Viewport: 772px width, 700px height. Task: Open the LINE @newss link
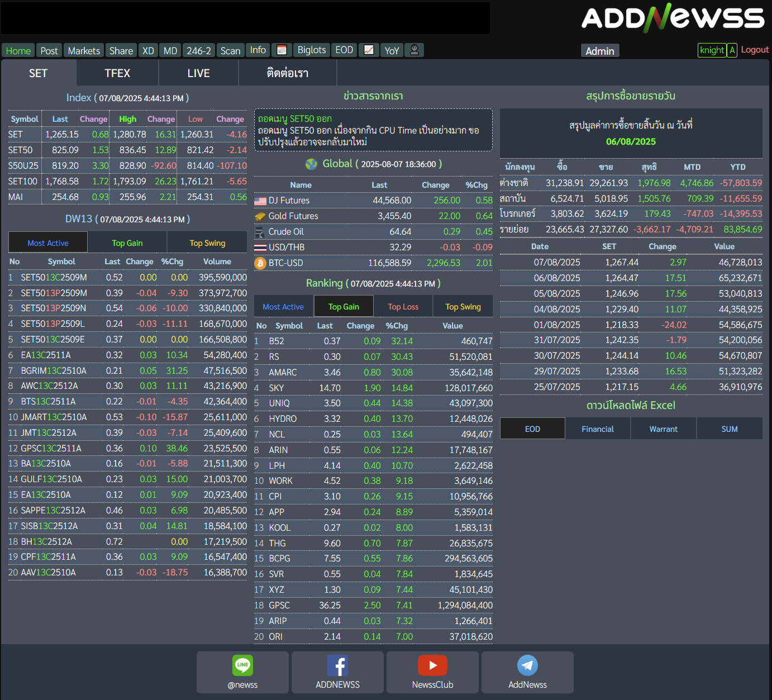point(242,672)
